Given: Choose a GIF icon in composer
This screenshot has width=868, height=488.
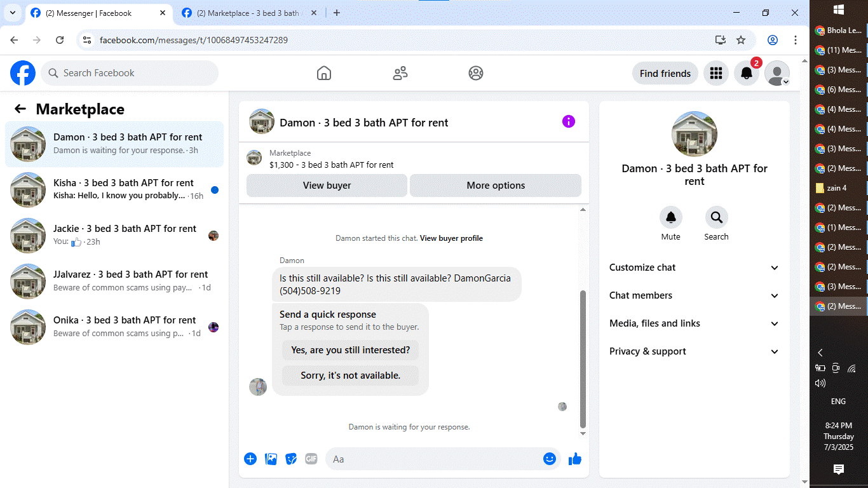Looking at the screenshot, I should pos(311,459).
